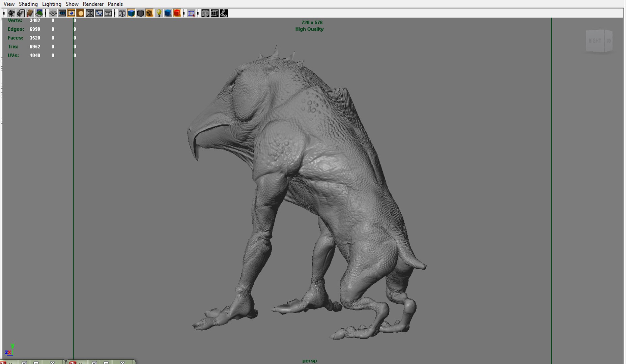This screenshot has height=364, width=626.
Task: Click the Tris: label in the heads-up display
Action: [13, 47]
